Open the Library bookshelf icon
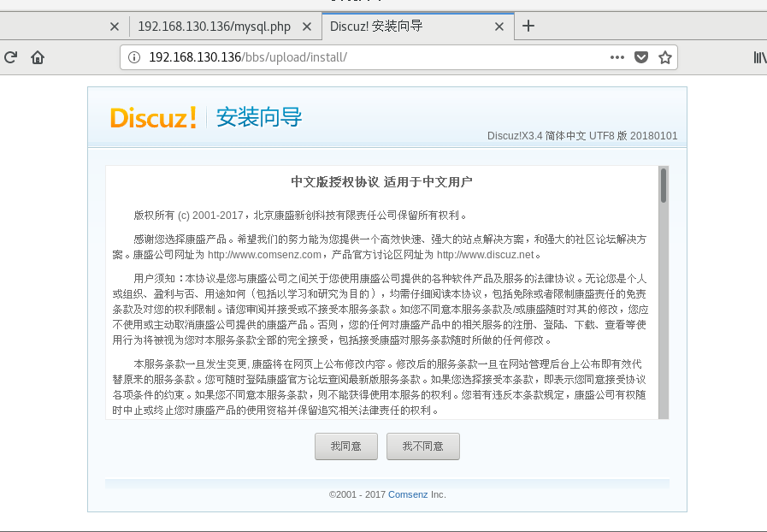This screenshot has height=532, width=767. click(759, 57)
